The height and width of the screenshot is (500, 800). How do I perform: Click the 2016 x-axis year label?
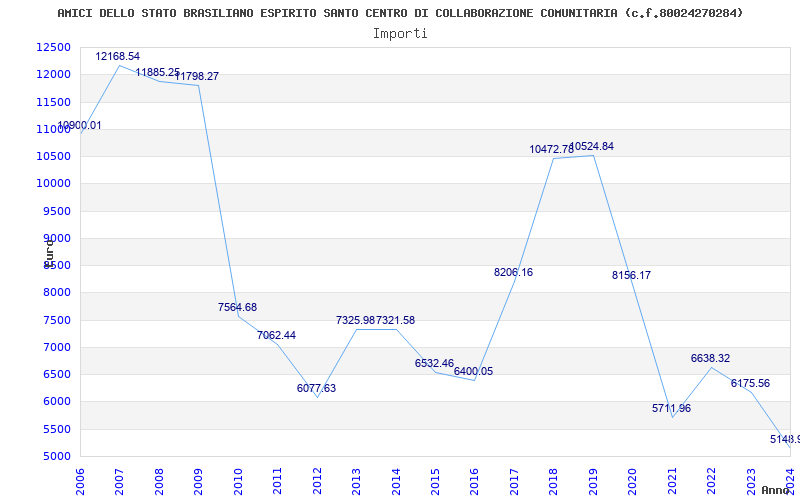click(x=474, y=482)
